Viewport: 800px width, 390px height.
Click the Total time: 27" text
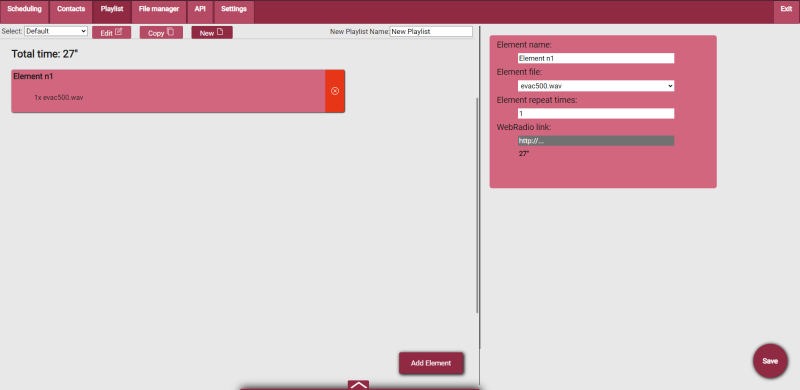tap(45, 54)
